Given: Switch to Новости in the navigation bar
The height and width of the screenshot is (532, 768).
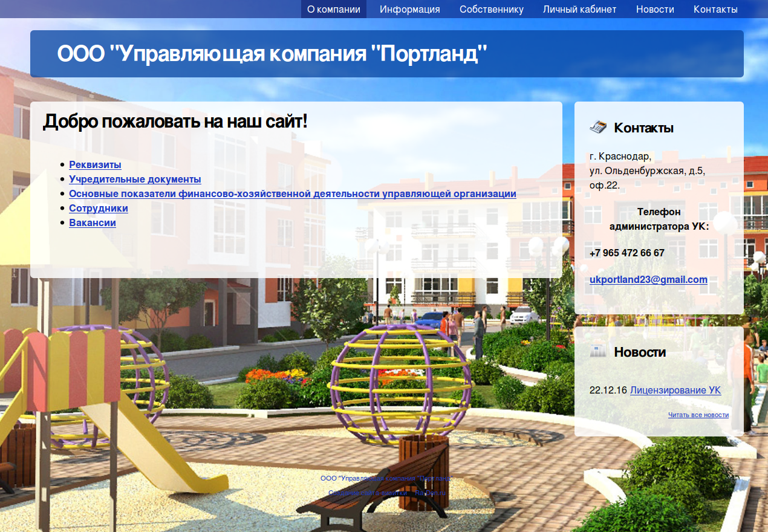Looking at the screenshot, I should coord(655,9).
